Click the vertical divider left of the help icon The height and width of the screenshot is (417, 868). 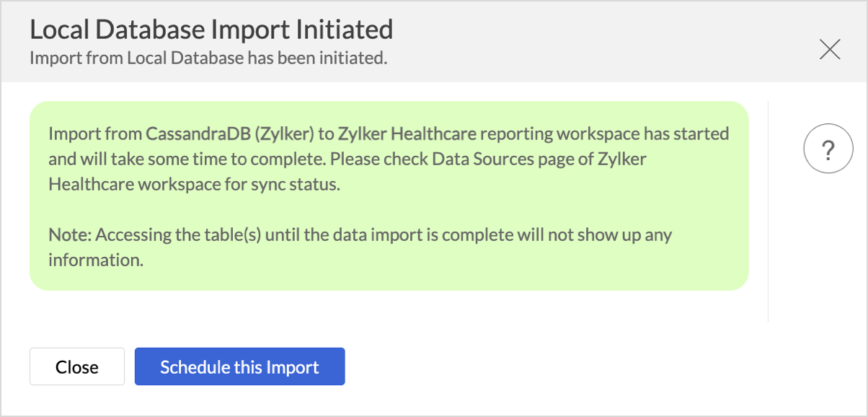click(769, 211)
